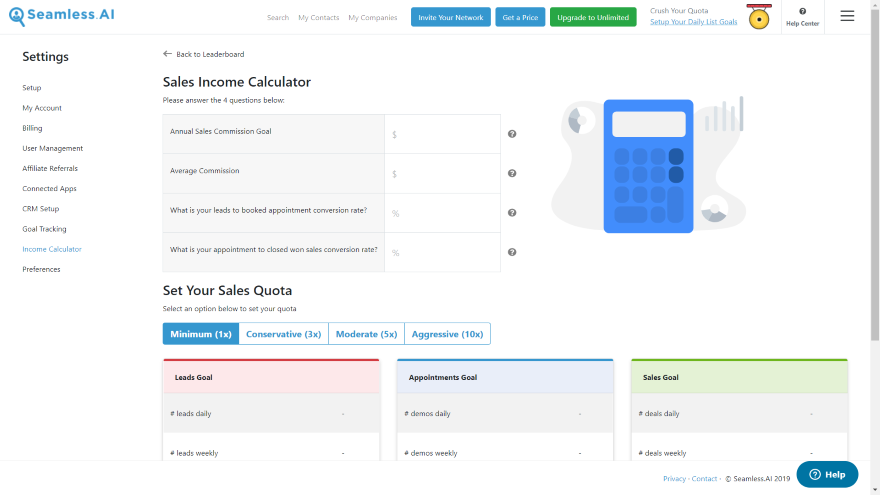Click the quota medal icon

click(759, 18)
